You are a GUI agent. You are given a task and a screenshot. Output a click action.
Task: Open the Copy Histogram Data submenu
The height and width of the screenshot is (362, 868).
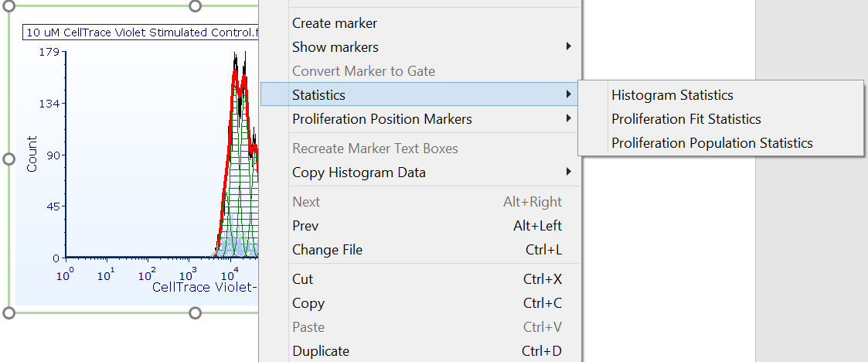359,172
